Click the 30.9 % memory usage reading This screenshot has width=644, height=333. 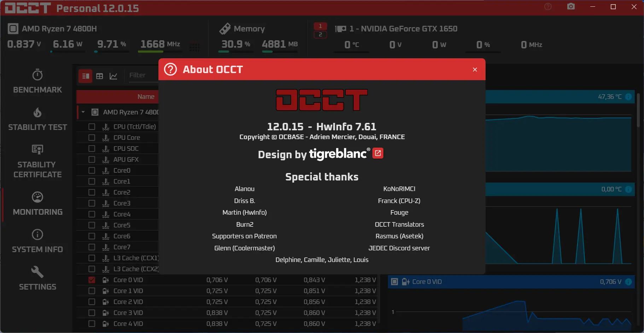coord(236,44)
